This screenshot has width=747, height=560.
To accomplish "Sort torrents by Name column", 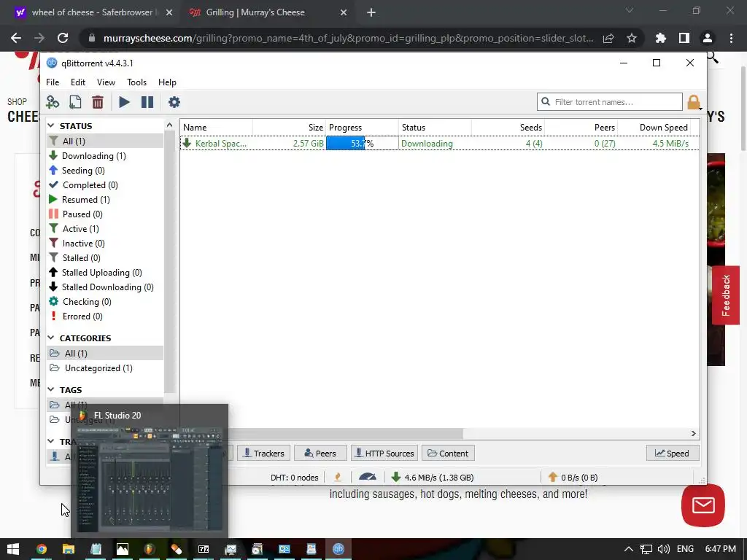I will tap(217, 128).
